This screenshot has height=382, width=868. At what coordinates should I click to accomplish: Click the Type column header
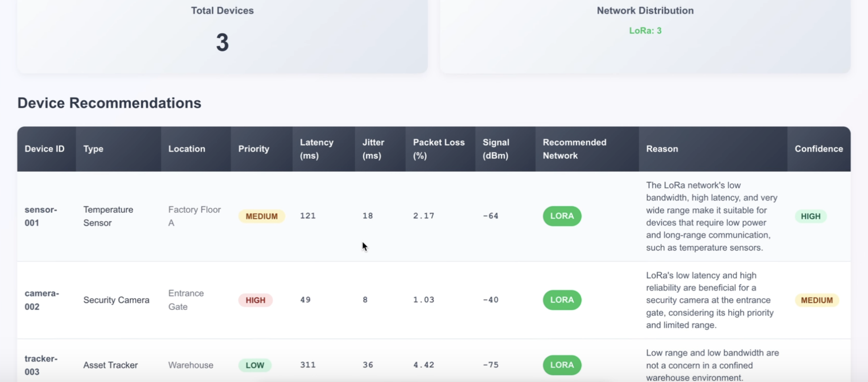pos(93,149)
